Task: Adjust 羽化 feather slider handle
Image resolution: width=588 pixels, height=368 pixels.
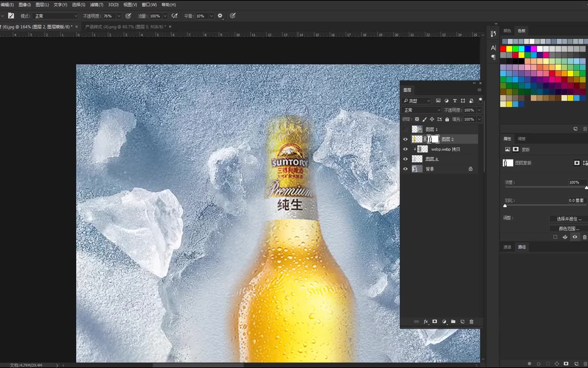Action: point(505,205)
